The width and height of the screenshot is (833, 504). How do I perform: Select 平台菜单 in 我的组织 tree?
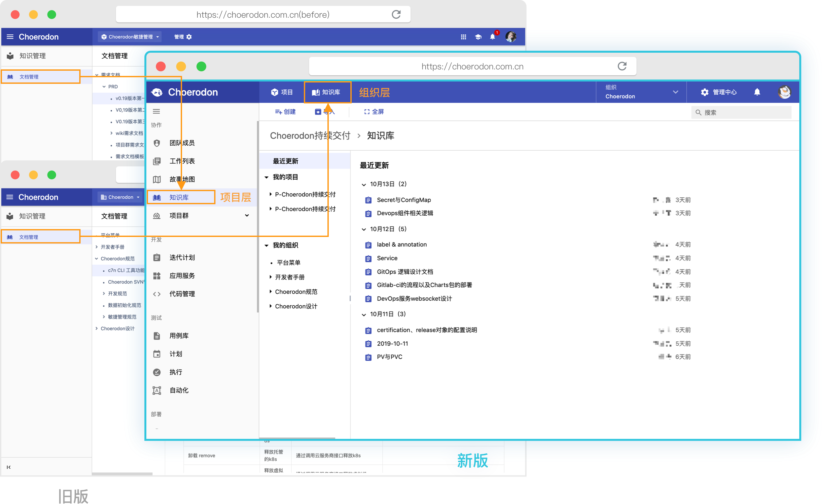(288, 262)
